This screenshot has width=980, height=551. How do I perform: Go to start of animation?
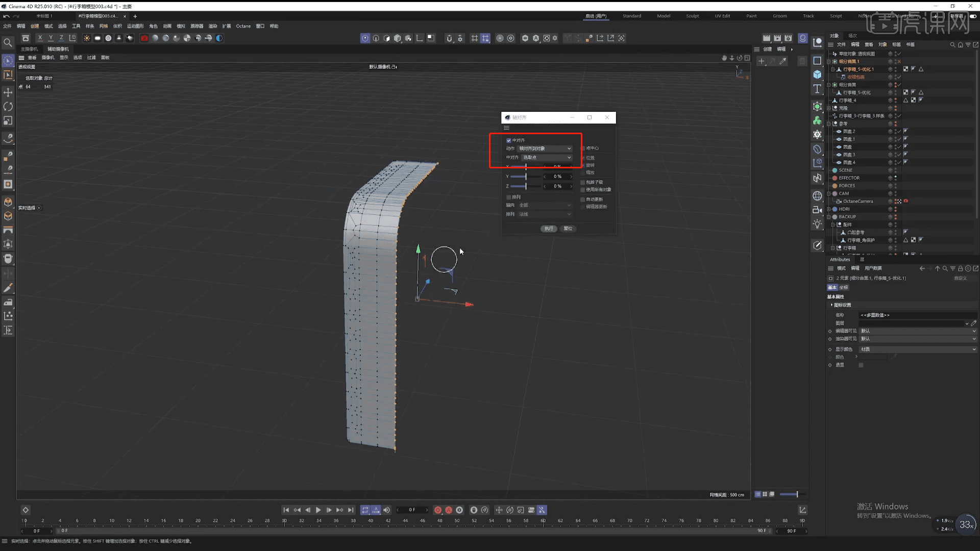pyautogui.click(x=286, y=510)
